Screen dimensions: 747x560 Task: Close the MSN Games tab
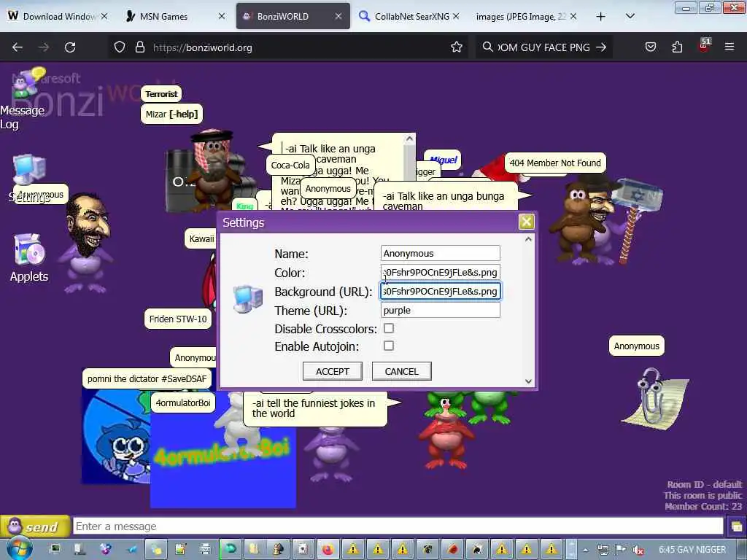click(x=222, y=16)
